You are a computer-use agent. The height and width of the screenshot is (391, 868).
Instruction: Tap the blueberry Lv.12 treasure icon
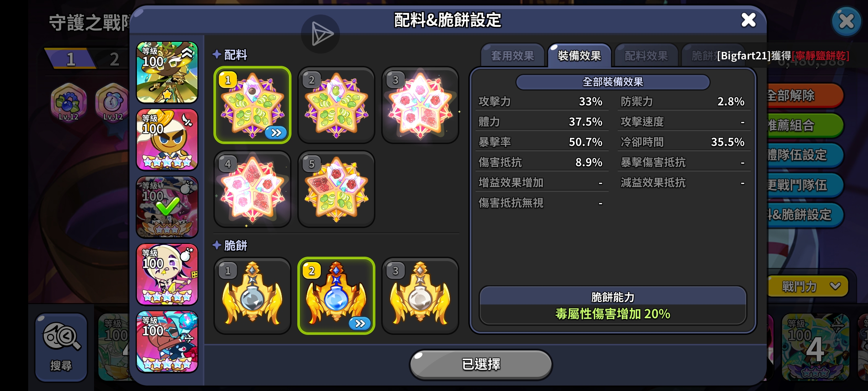click(x=69, y=102)
